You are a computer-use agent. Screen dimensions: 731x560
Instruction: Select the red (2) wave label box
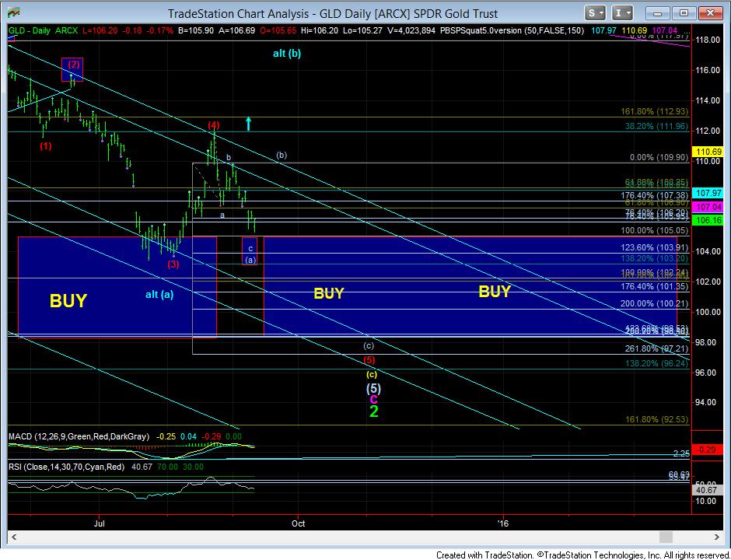73,69
